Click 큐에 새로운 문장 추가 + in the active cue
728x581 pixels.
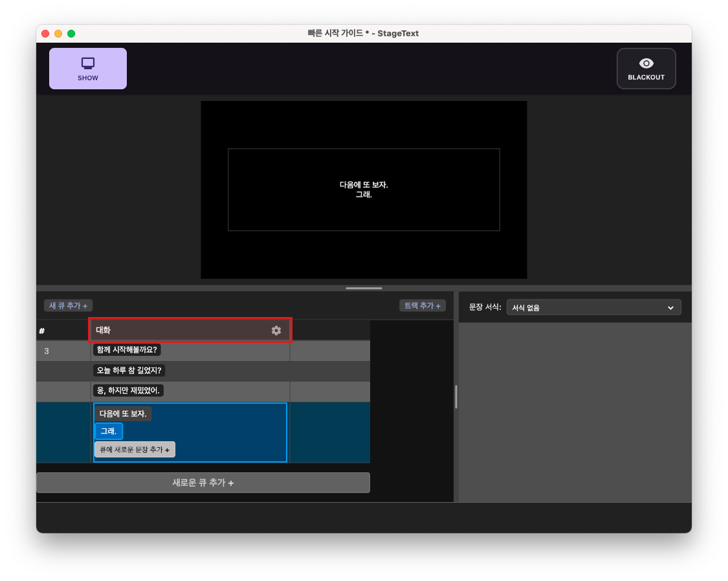[135, 449]
